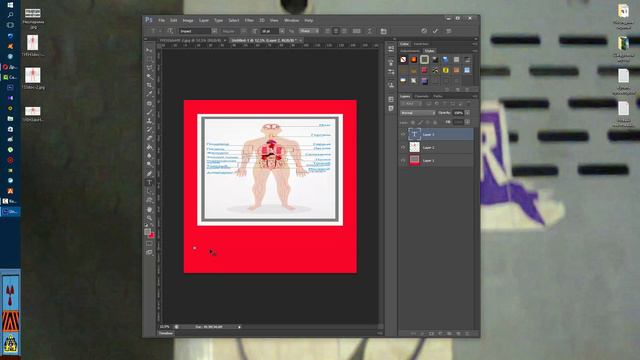The image size is (640, 360).
Task: Set text color swatch in options bar
Action: (356, 31)
